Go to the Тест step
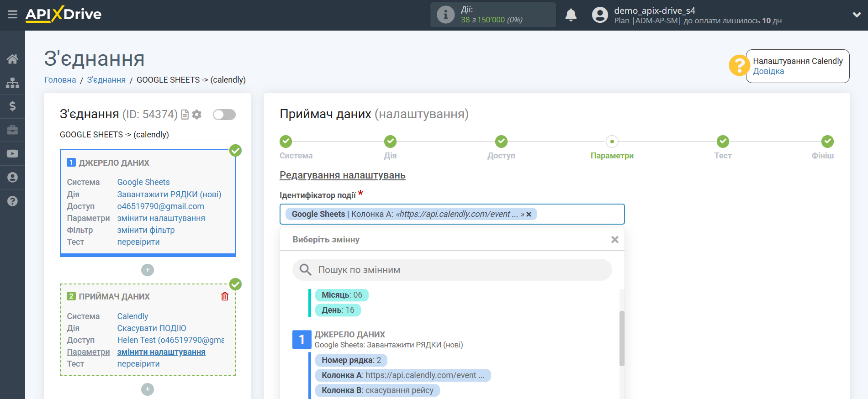This screenshot has height=399, width=868. coord(723,142)
